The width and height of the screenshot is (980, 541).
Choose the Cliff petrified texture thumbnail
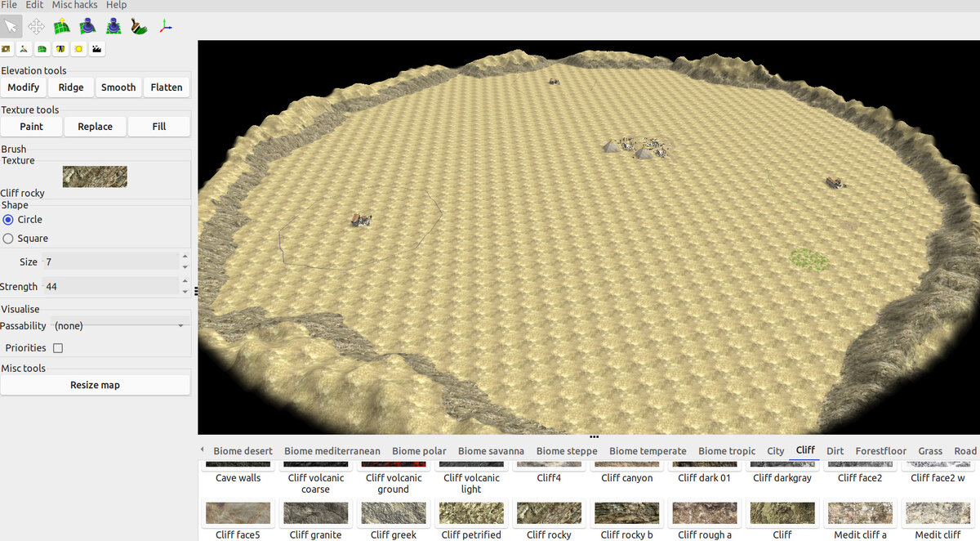[471, 513]
